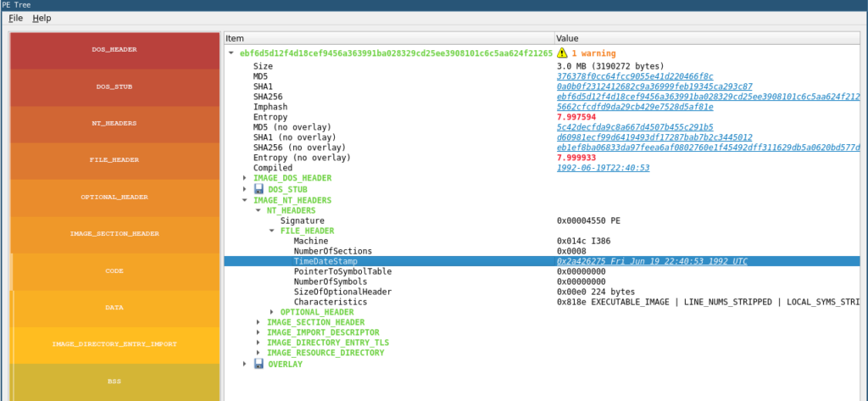Select the BSS section map block
Viewport: 868px width, 401px height.
114,382
